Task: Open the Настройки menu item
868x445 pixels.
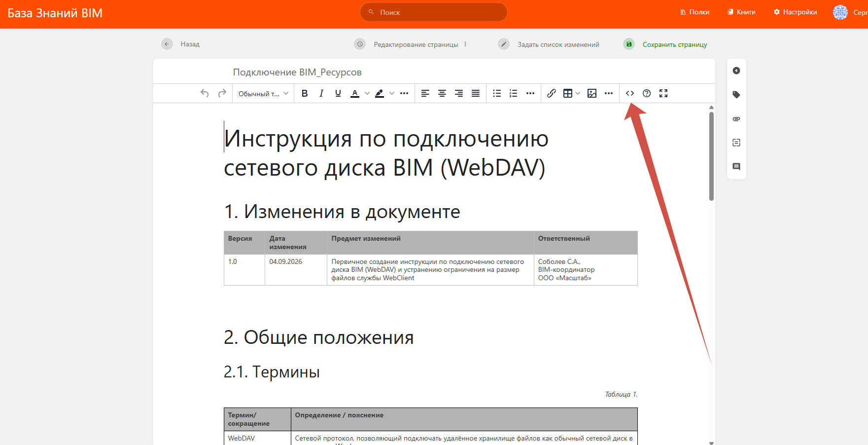Action: tap(795, 12)
